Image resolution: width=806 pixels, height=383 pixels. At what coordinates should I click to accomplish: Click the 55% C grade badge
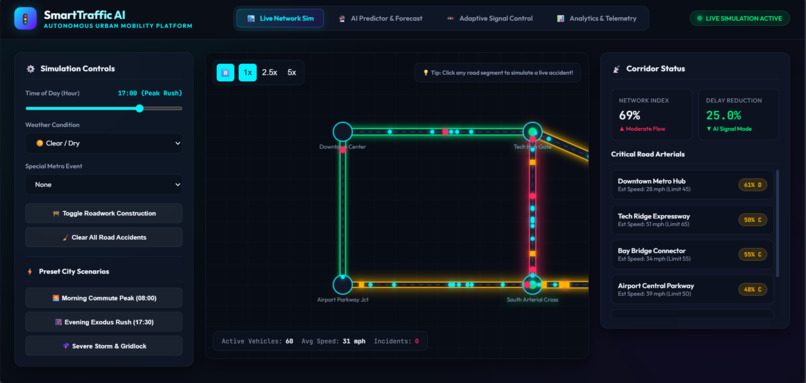click(x=753, y=254)
